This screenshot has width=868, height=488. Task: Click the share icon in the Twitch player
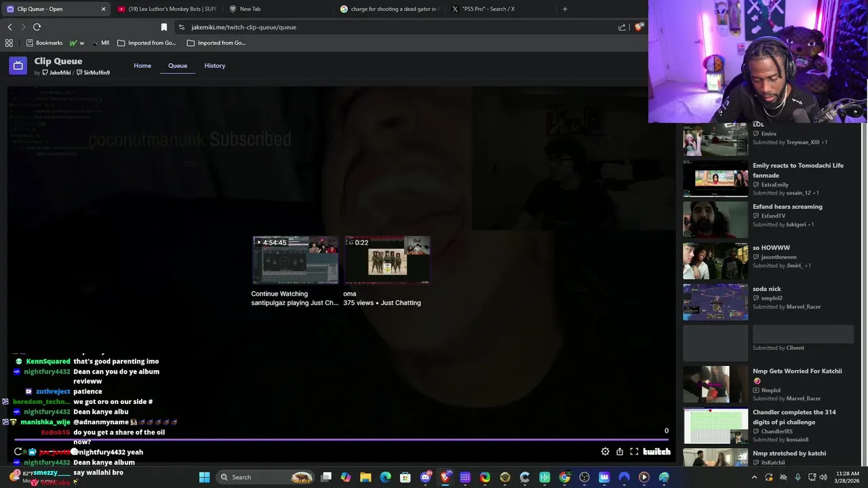[x=619, y=451]
